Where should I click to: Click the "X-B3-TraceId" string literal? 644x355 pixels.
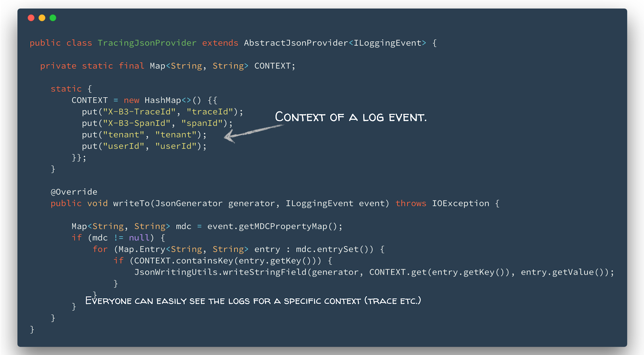(139, 112)
